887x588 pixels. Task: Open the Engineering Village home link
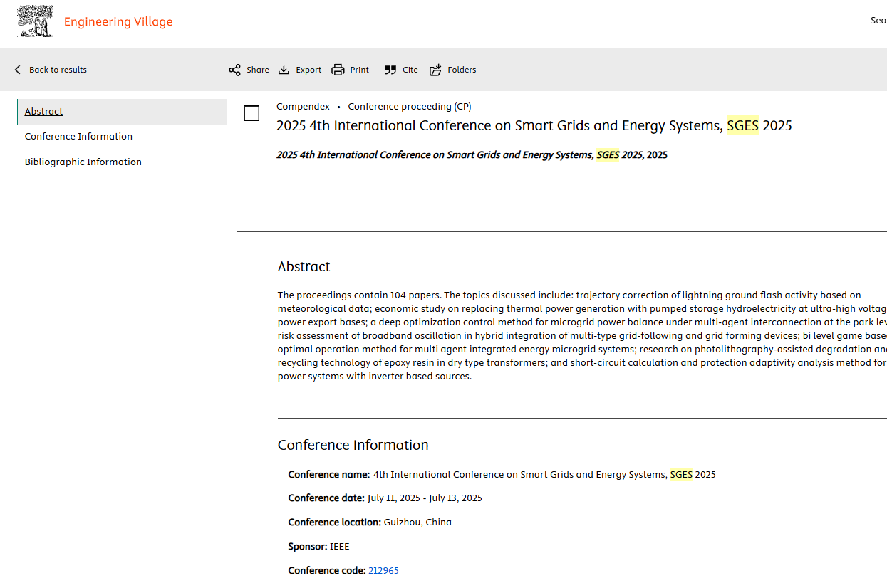pos(118,22)
